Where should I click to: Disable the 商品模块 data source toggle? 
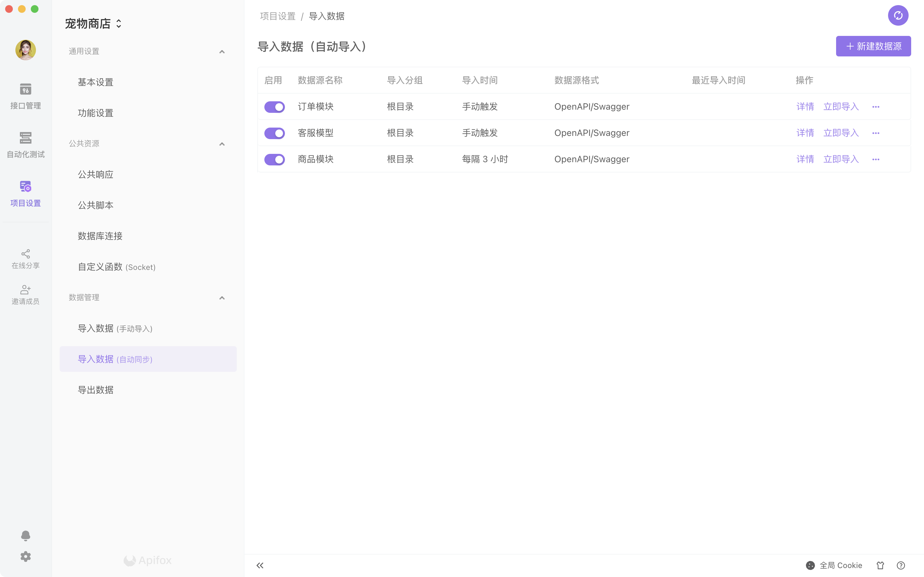tap(275, 159)
